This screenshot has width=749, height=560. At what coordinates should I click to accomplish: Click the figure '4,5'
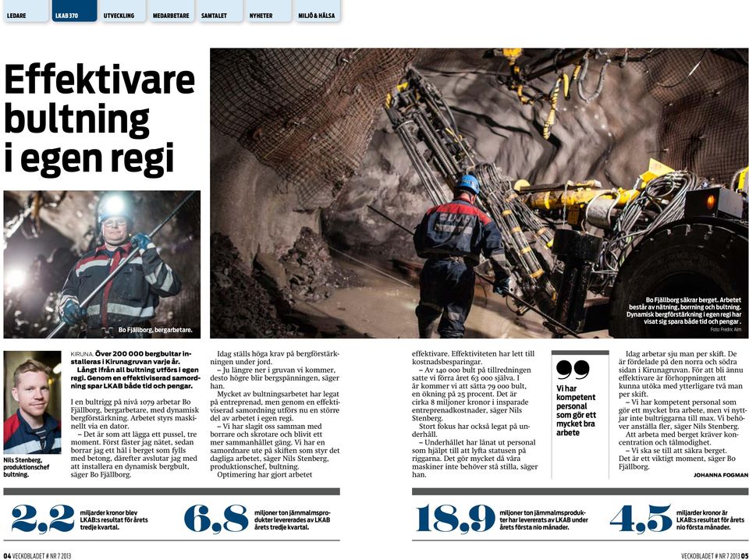[x=641, y=519]
